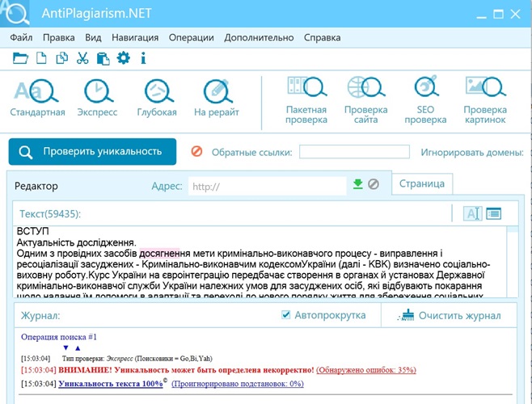The image size is (532, 404).
Task: Click the Операция поиска #1 heading
Action: tap(59, 337)
